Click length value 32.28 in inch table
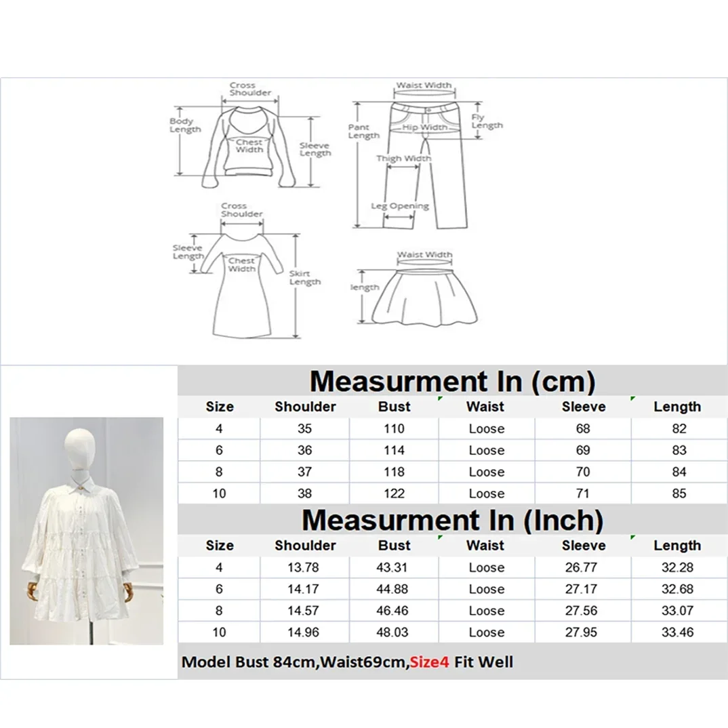This screenshot has width=728, height=728. pyautogui.click(x=677, y=567)
